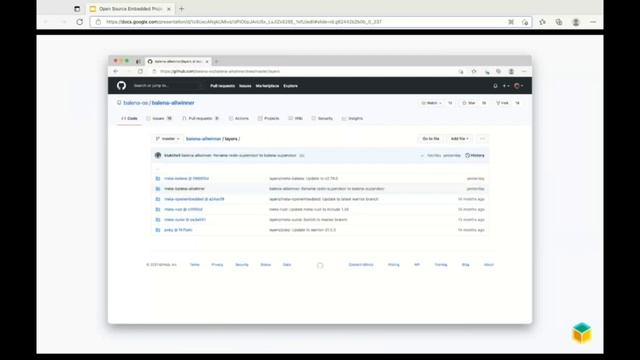Switch to the Insights tab
Viewport: 640px width, 360px height.
tap(352, 118)
